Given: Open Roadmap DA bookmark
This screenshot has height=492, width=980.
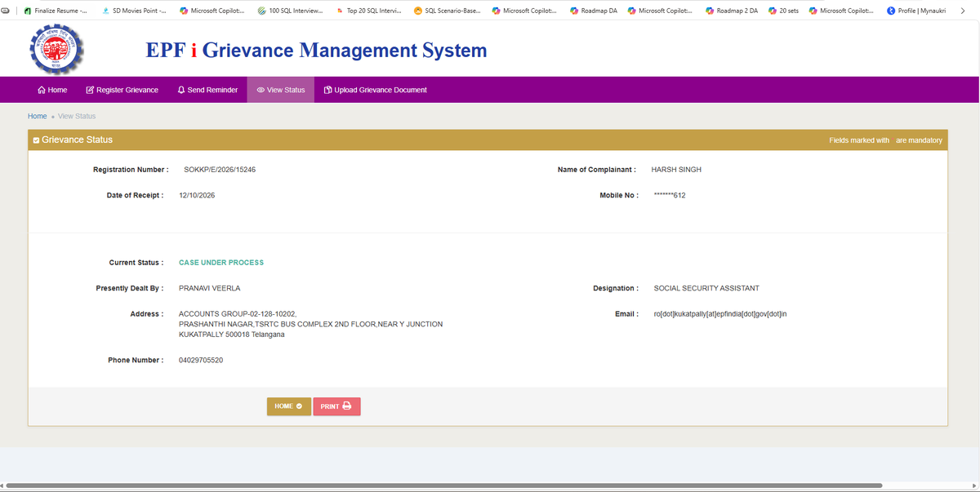Looking at the screenshot, I should (594, 11).
